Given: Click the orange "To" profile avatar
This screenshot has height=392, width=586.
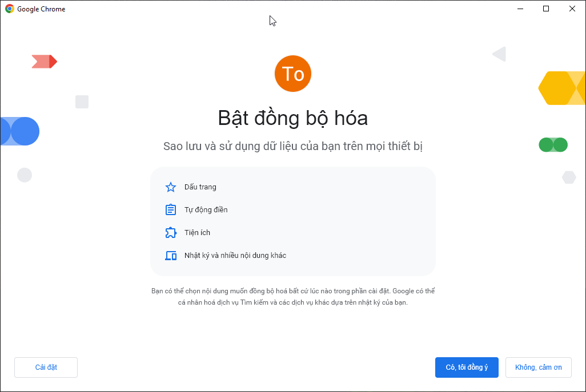Looking at the screenshot, I should coord(293,74).
